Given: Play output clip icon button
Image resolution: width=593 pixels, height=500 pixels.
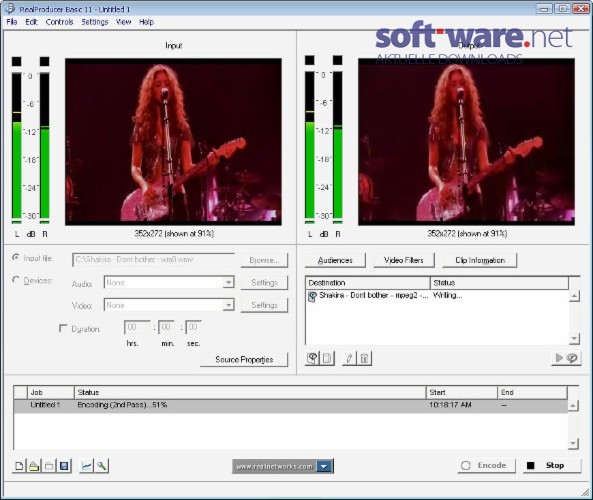Looking at the screenshot, I should coord(566,358).
